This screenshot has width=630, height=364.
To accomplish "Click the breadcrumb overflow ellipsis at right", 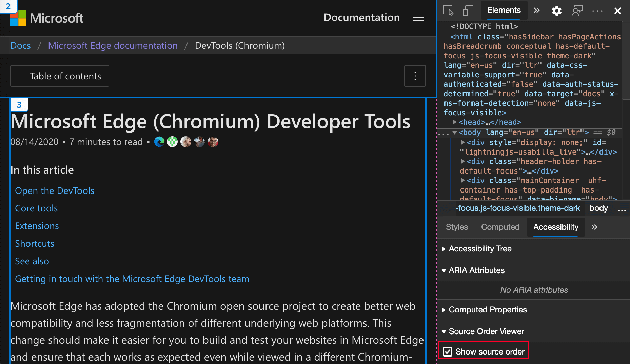I will point(622,210).
